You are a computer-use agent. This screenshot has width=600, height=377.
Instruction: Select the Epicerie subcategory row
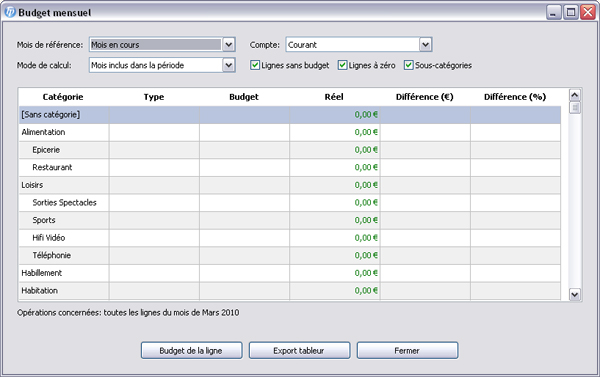click(290, 150)
